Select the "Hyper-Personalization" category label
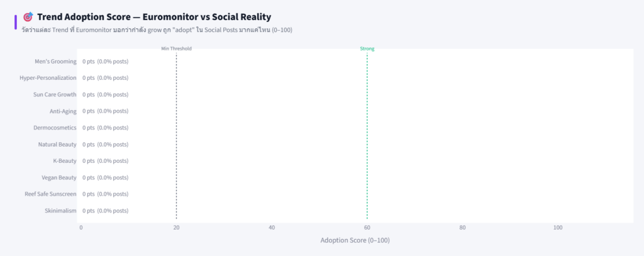The height and width of the screenshot is (256, 644). (x=48, y=78)
